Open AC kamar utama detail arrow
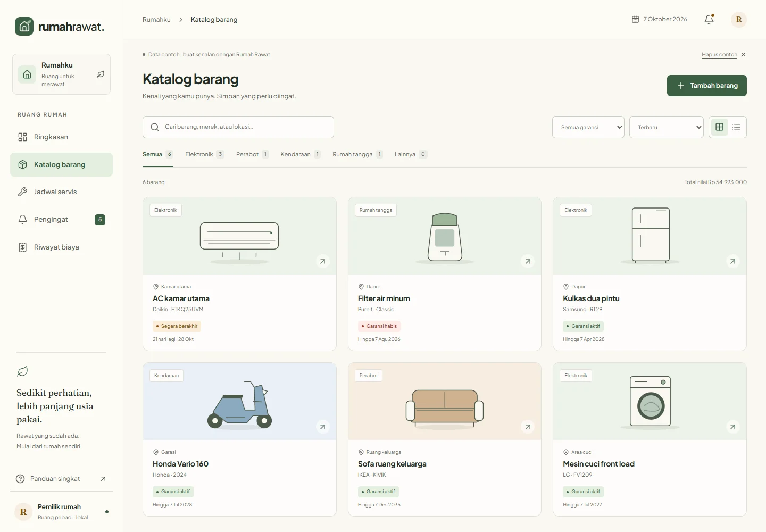 tap(322, 261)
